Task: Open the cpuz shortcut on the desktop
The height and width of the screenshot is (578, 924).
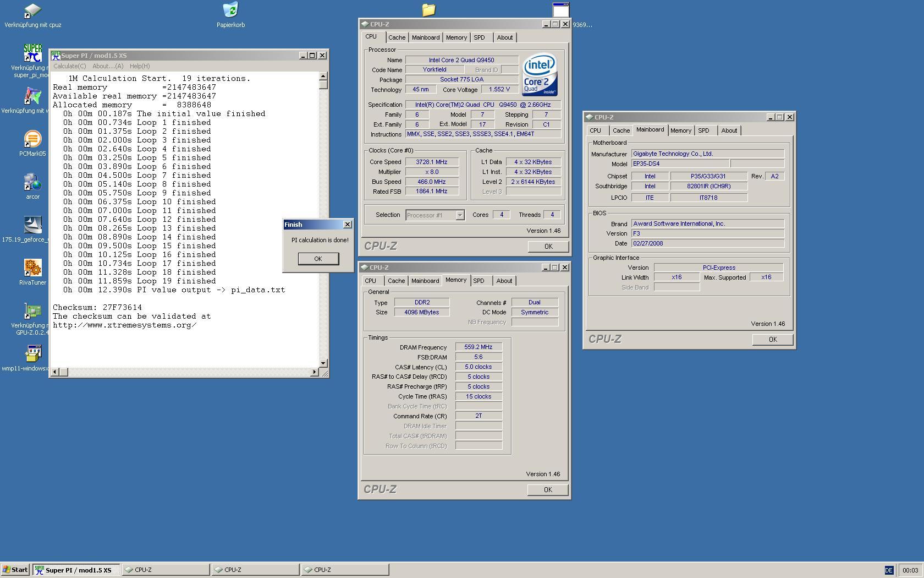Action: 32,11
